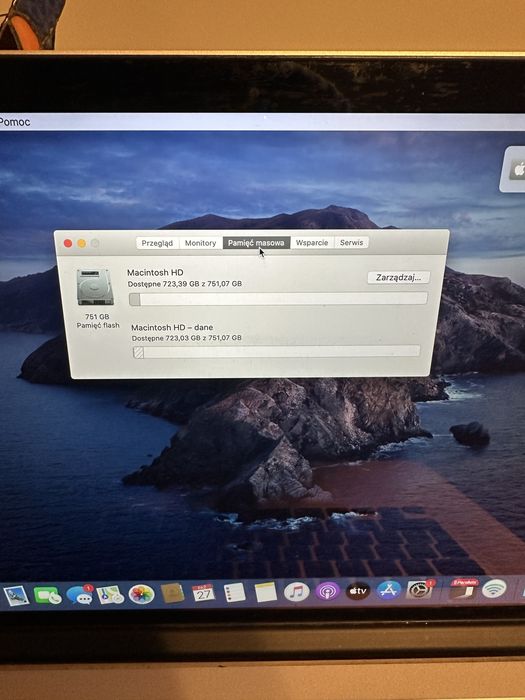This screenshot has height=700, width=525.
Task: Click "Dostępne 723,03 GB z 751,07 GB" text
Action: [187, 338]
